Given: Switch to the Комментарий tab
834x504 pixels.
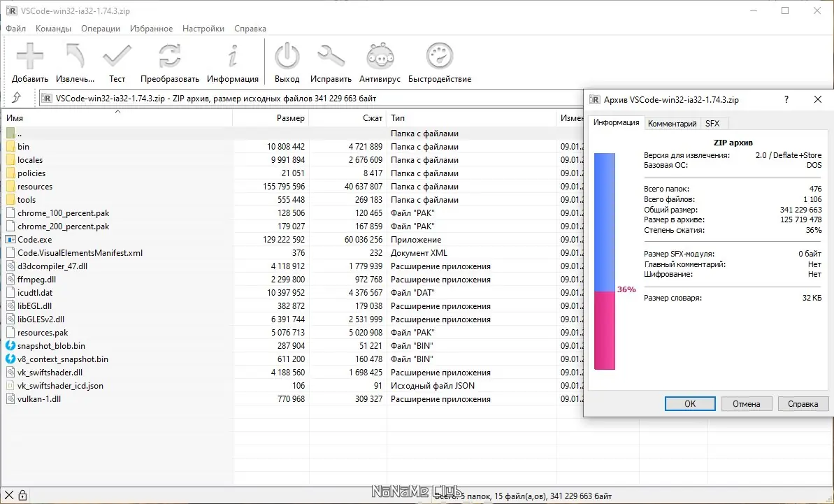Looking at the screenshot, I should click(x=672, y=123).
